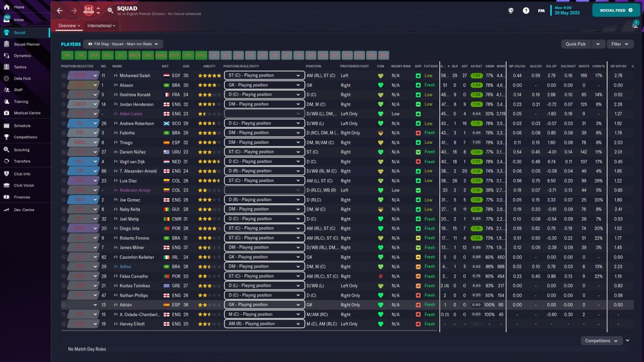Tick the selection circle for James Milner
This screenshot has height=362, width=644.
coord(64,248)
